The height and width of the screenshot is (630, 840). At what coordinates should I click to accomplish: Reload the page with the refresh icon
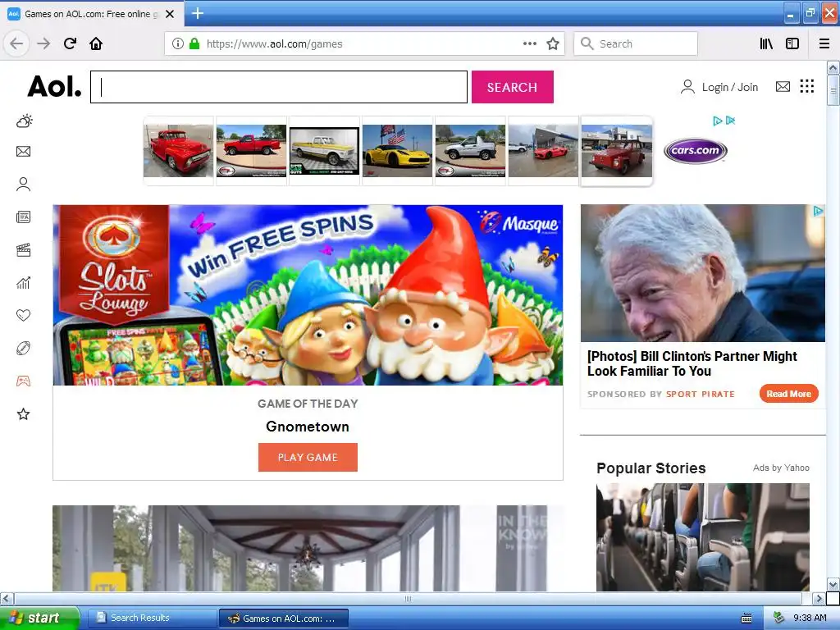pos(71,43)
